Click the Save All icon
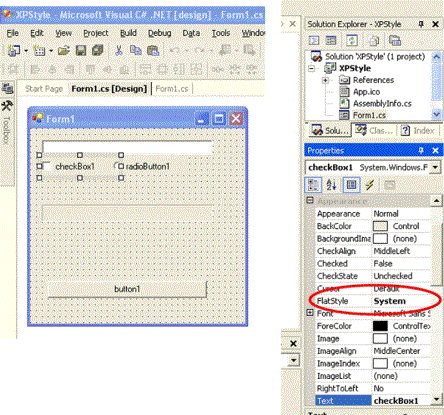Screen dimensions: 444x415 click(x=98, y=51)
